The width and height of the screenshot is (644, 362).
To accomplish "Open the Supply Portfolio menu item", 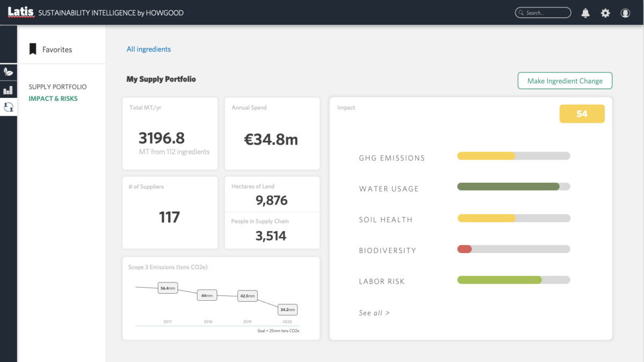I will (x=57, y=87).
